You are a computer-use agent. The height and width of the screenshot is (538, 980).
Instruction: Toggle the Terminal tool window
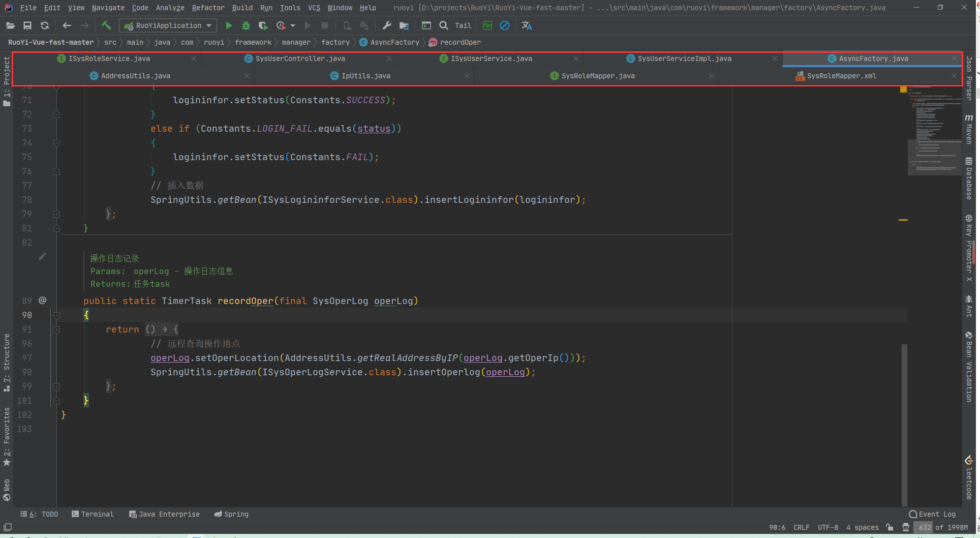93,514
